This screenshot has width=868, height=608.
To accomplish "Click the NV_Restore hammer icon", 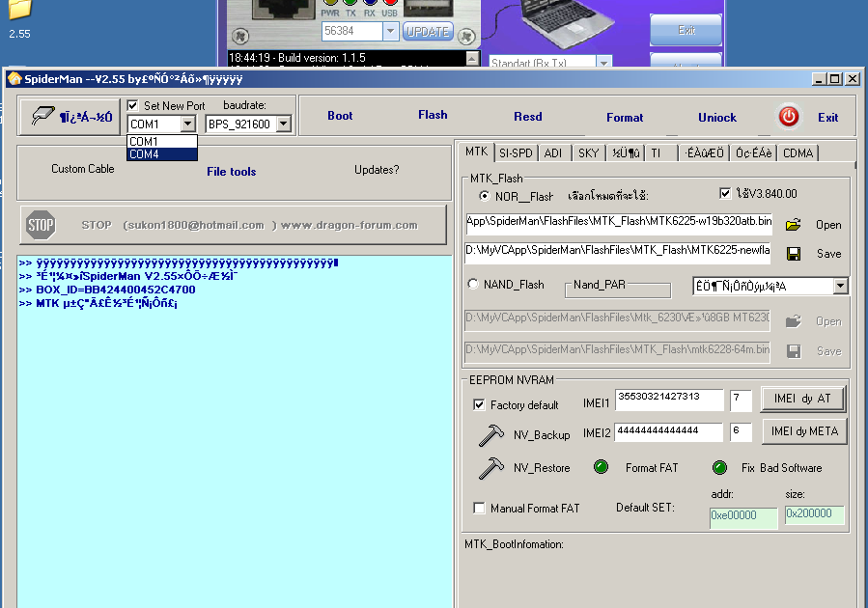I will click(x=491, y=468).
